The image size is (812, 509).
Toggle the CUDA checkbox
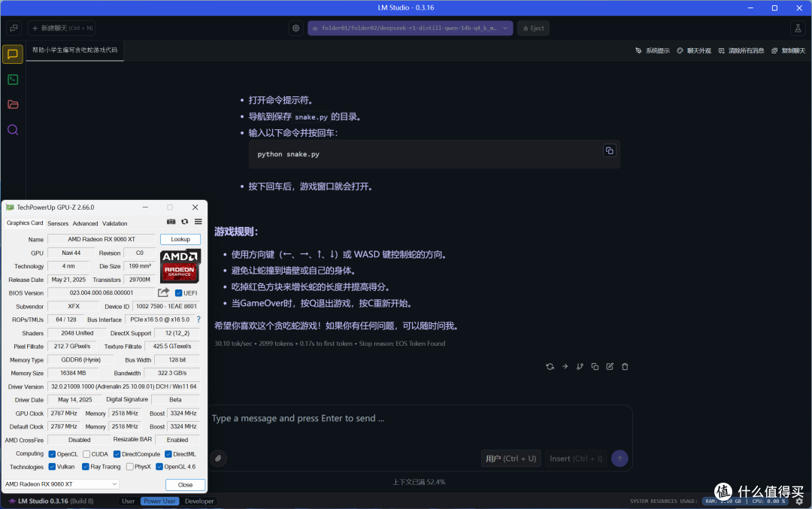coord(86,454)
